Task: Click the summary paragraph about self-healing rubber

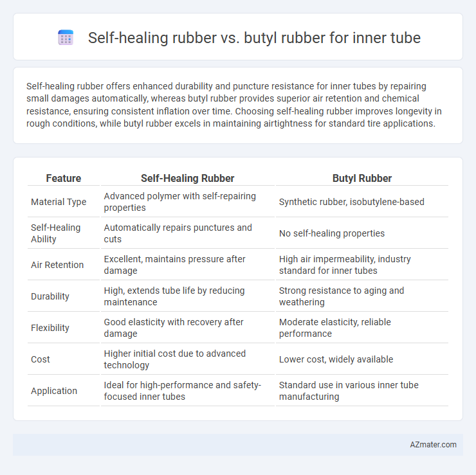Action: coord(233,105)
